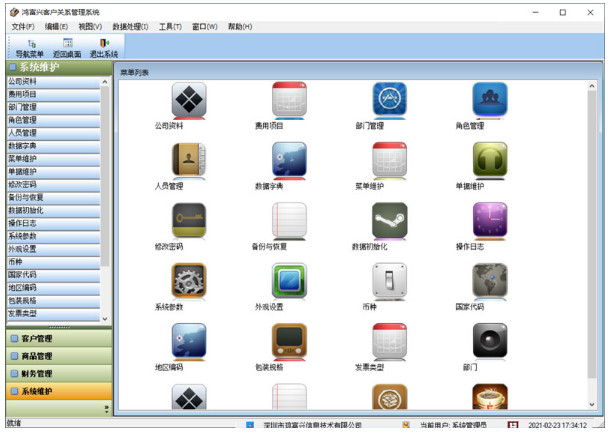The height and width of the screenshot is (438, 611).
Task: Click the sidebar overflow chevron at bottom
Action: [106, 408]
